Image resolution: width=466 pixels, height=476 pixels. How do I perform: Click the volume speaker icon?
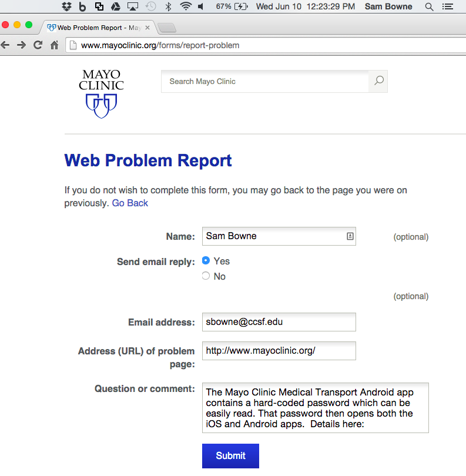[x=200, y=6]
